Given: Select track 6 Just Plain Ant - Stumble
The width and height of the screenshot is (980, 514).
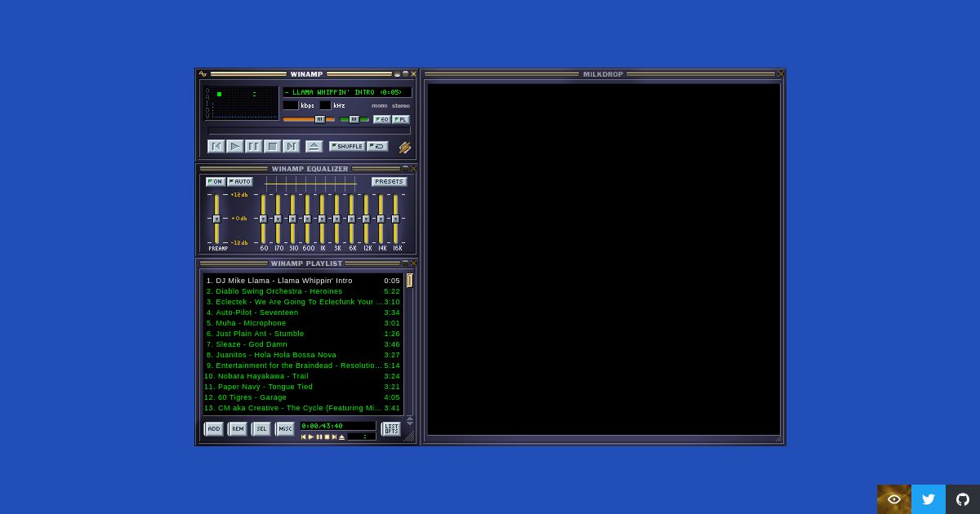Looking at the screenshot, I should (303, 334).
